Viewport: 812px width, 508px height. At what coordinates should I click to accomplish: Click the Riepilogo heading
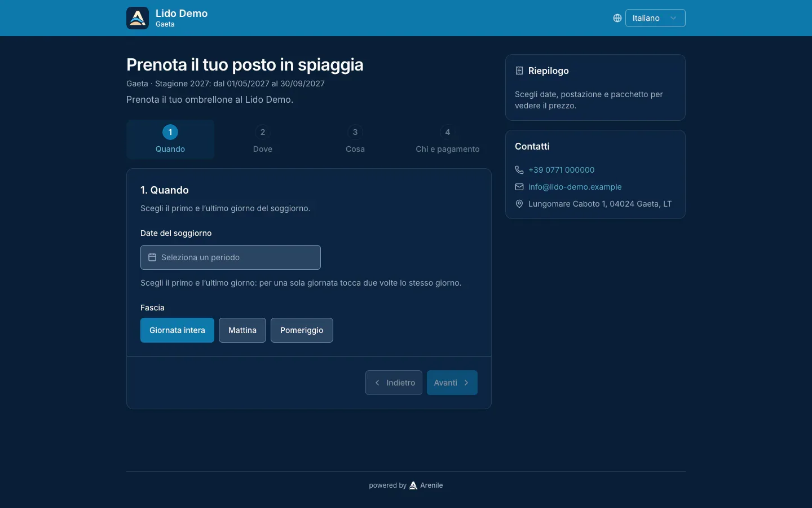point(549,71)
